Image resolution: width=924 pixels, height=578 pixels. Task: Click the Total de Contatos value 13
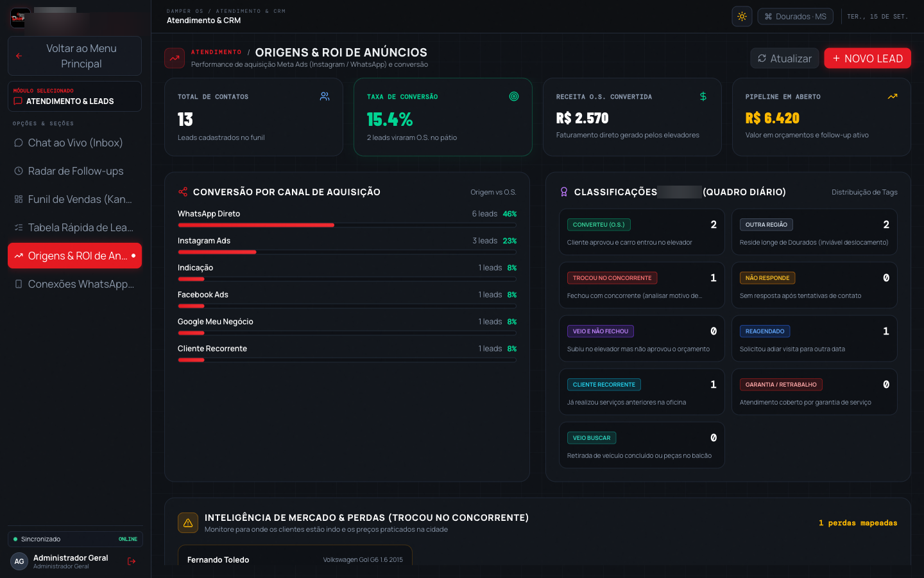tap(185, 119)
